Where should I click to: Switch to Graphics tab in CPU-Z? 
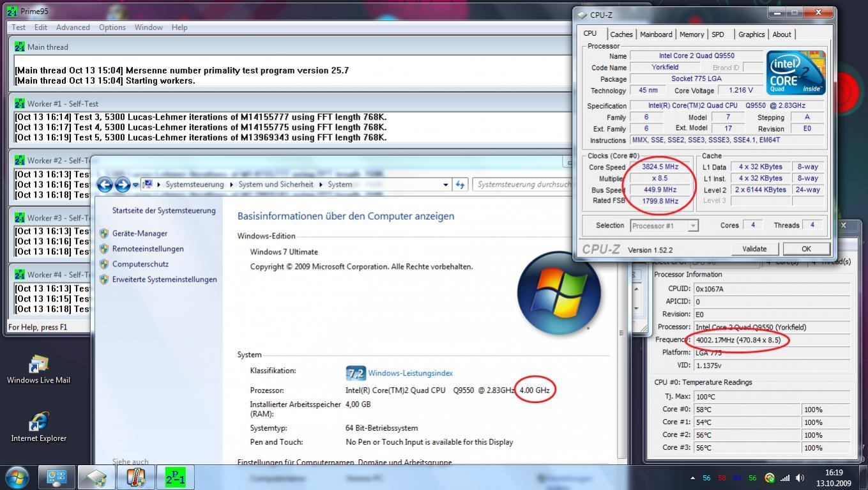coord(751,34)
